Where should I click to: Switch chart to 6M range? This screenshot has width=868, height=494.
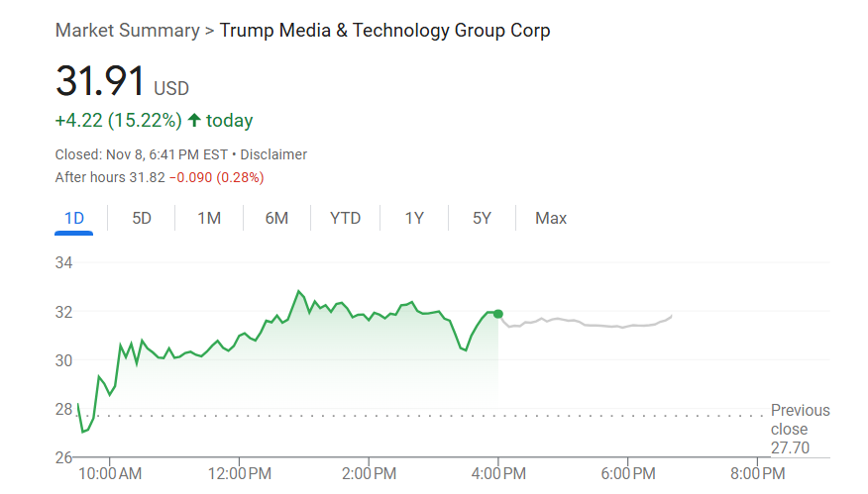(x=276, y=218)
